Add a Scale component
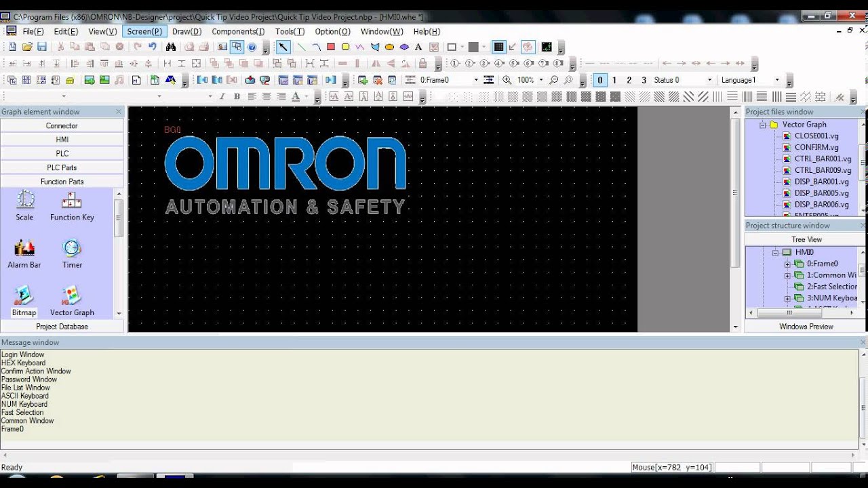 click(25, 207)
